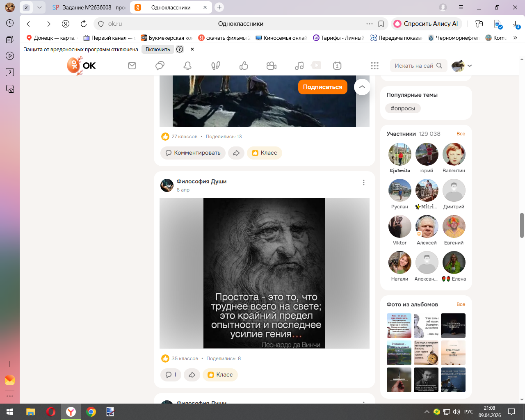
Task: Open the browser screenshot camera sidebar icon
Action: 10,89
